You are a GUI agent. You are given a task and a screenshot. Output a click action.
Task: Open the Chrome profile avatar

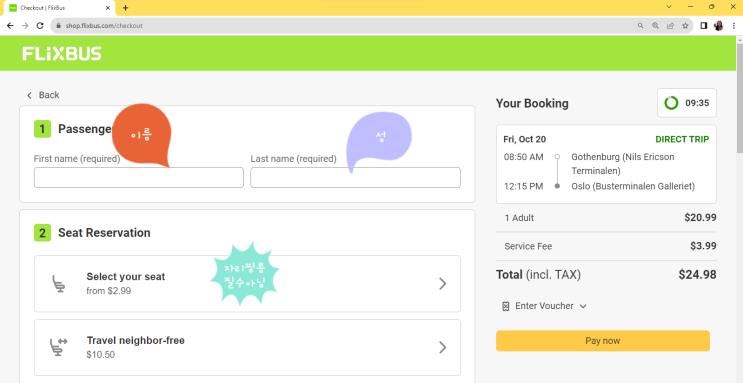[x=718, y=26]
